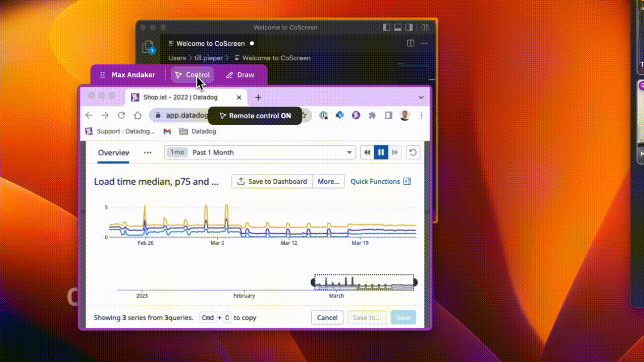Click Save to Dashboard button
This screenshot has width=644, height=362.
pyautogui.click(x=272, y=181)
